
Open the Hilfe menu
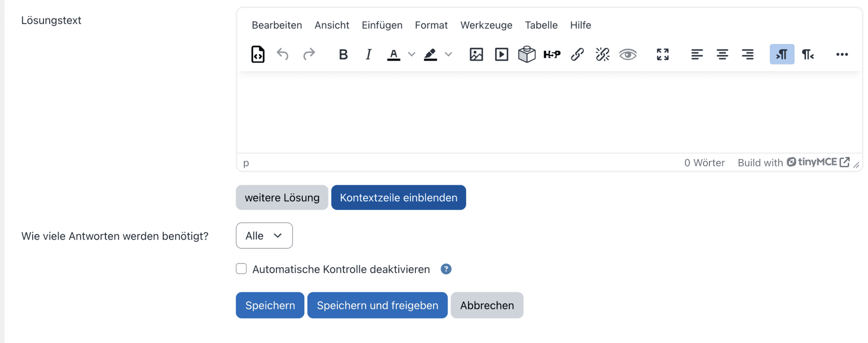(x=581, y=25)
